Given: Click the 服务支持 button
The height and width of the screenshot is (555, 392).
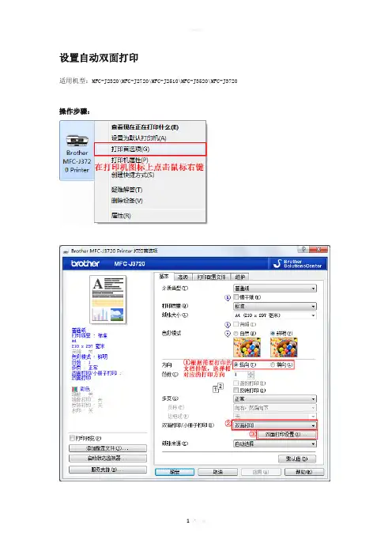Looking at the screenshot, I should 107,470.
